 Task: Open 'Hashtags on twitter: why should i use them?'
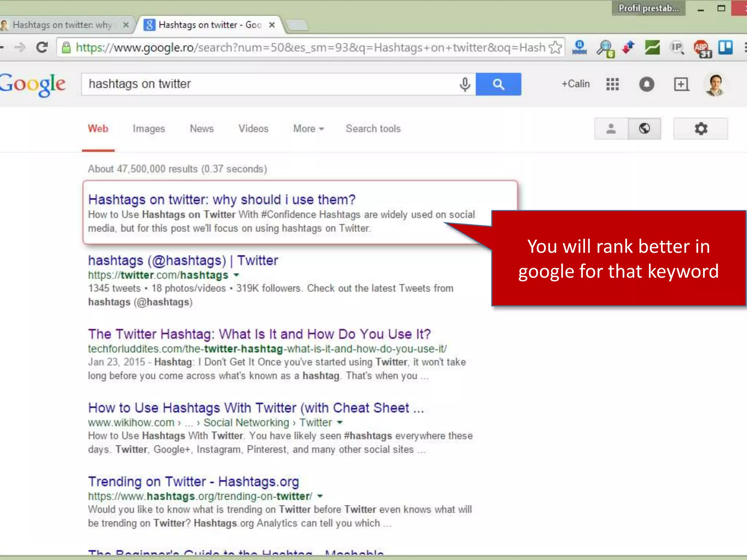point(222,200)
